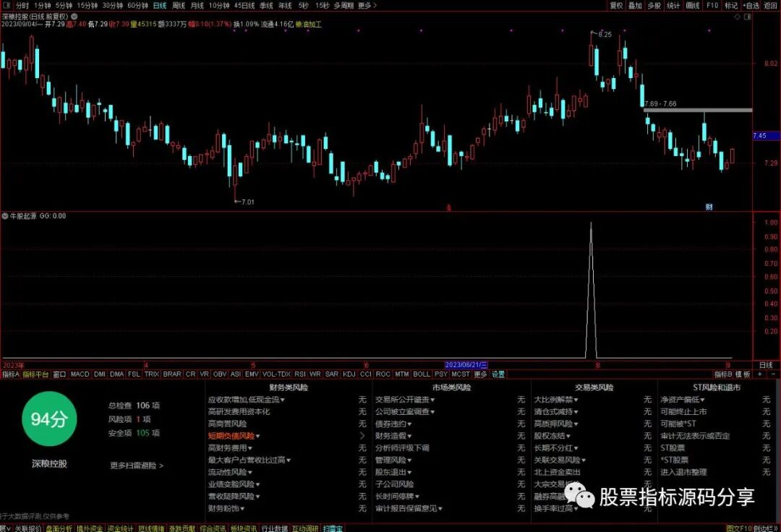Image resolution: width=781 pixels, height=532 pixels.
Task: Click the indicator circle icon beside 牛股起源
Action: [x=5, y=216]
